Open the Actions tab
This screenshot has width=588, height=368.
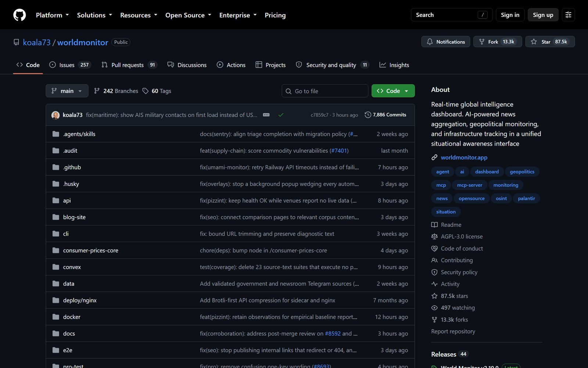[x=231, y=65]
